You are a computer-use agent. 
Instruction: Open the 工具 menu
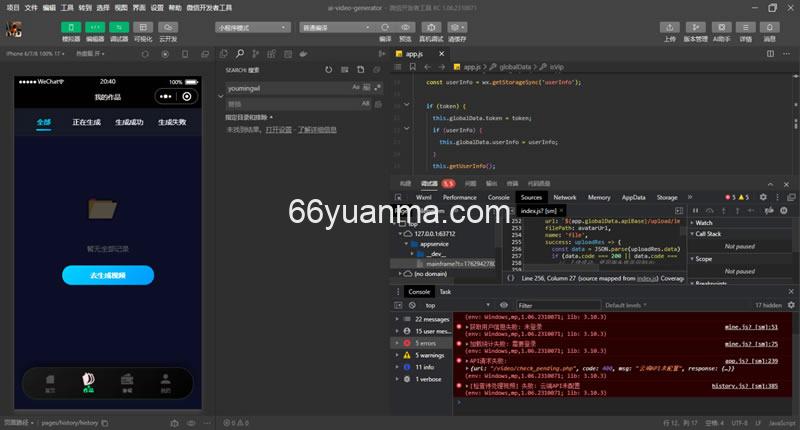67,8
